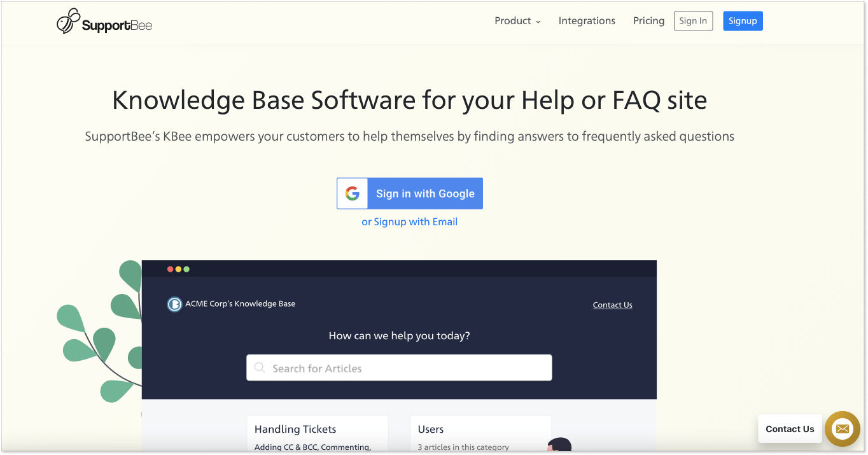Image resolution: width=868 pixels, height=455 pixels.
Task: Click the magnifier icon in search box
Action: pos(260,368)
